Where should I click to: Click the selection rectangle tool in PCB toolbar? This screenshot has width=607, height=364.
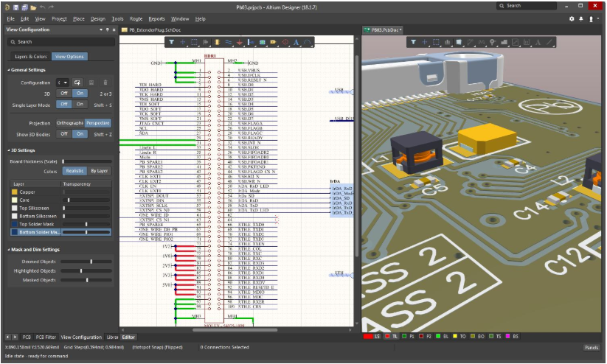click(437, 42)
